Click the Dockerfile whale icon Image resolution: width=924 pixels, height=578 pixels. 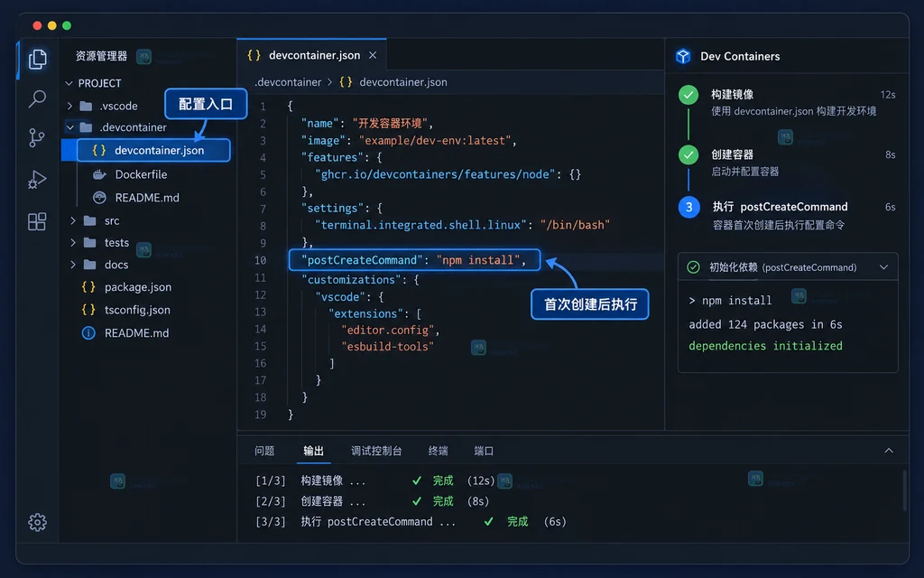(x=99, y=174)
